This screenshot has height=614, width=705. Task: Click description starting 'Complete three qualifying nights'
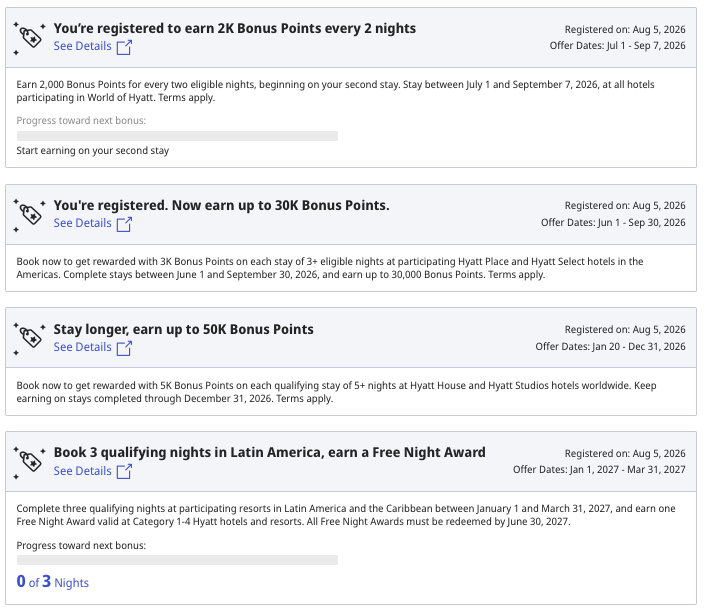click(346, 515)
